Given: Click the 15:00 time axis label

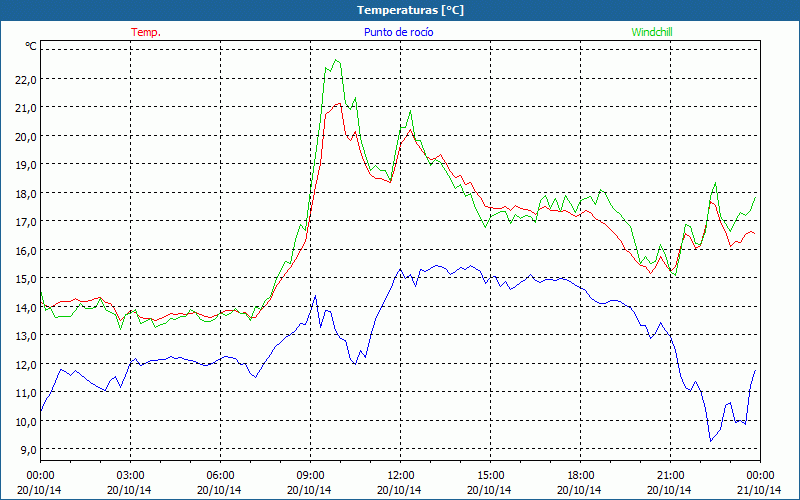Looking at the screenshot, I should [x=490, y=476].
